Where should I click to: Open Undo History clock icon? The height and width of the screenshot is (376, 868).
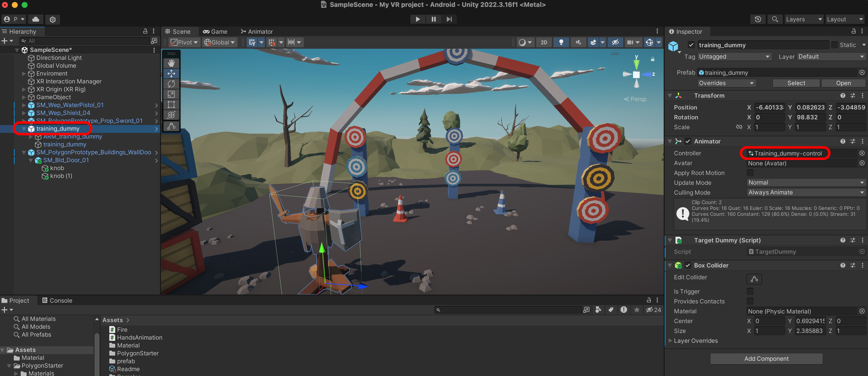[x=758, y=19]
